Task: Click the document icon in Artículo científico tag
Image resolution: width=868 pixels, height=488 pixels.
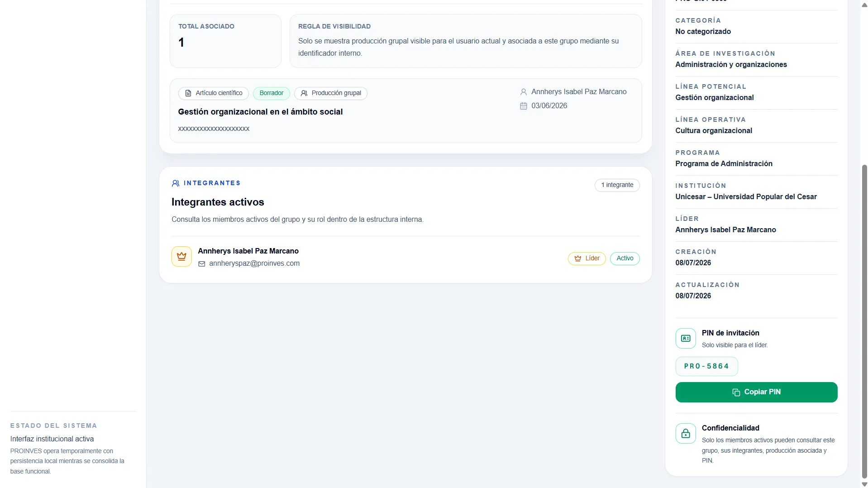Action: pyautogui.click(x=188, y=93)
